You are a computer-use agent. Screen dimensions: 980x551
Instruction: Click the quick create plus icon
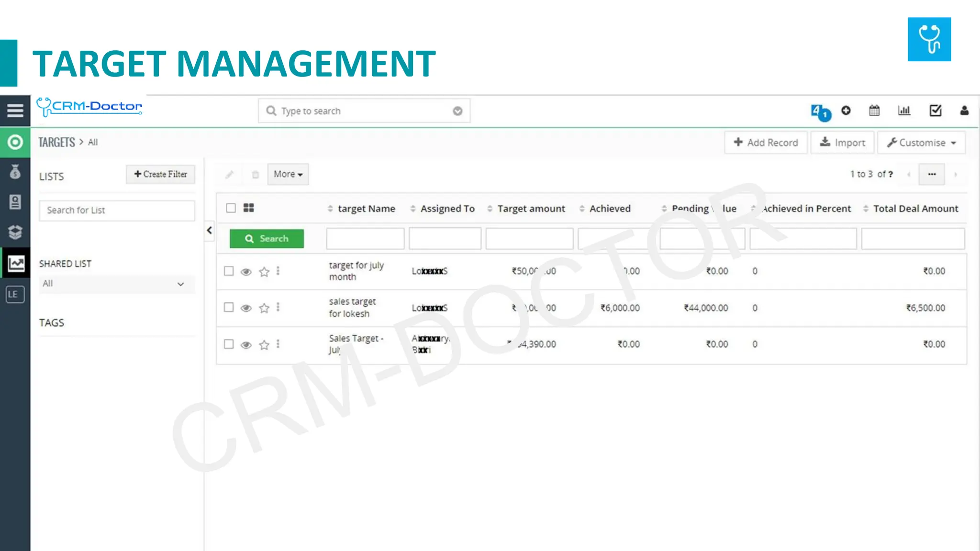point(846,110)
